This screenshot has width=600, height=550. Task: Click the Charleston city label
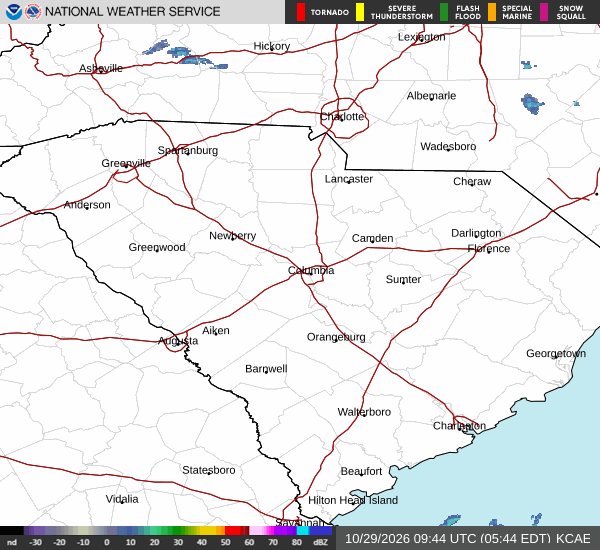(459, 426)
